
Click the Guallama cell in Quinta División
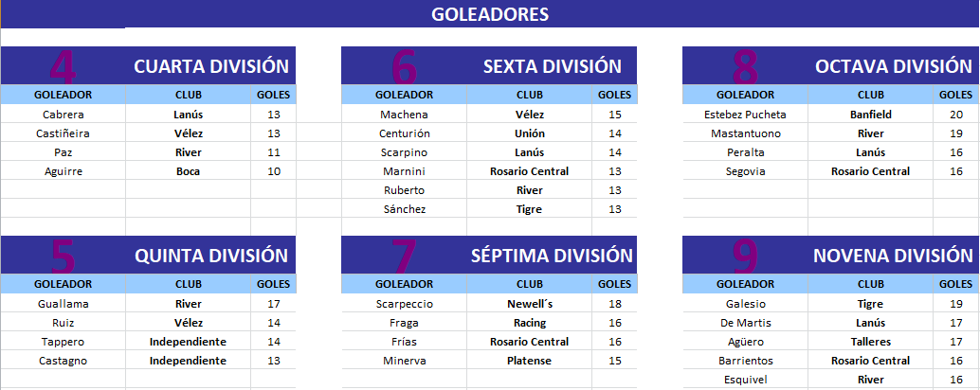64,304
